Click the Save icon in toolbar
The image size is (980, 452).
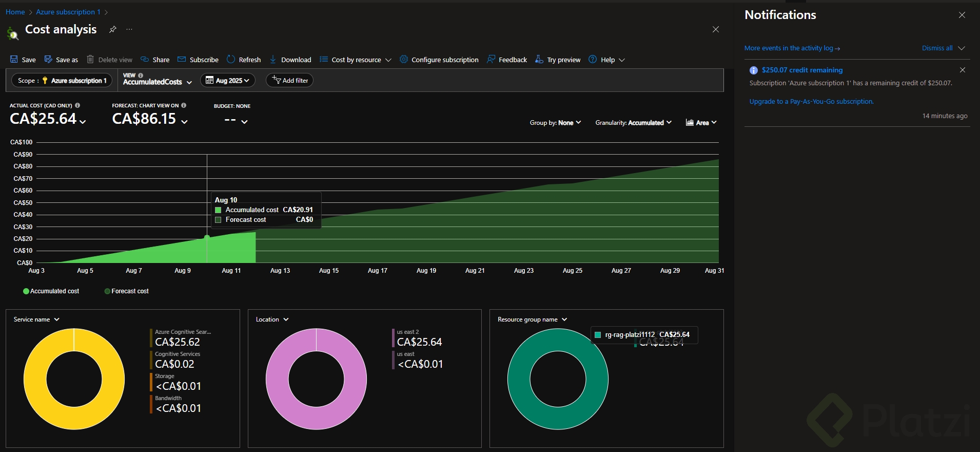[14, 60]
